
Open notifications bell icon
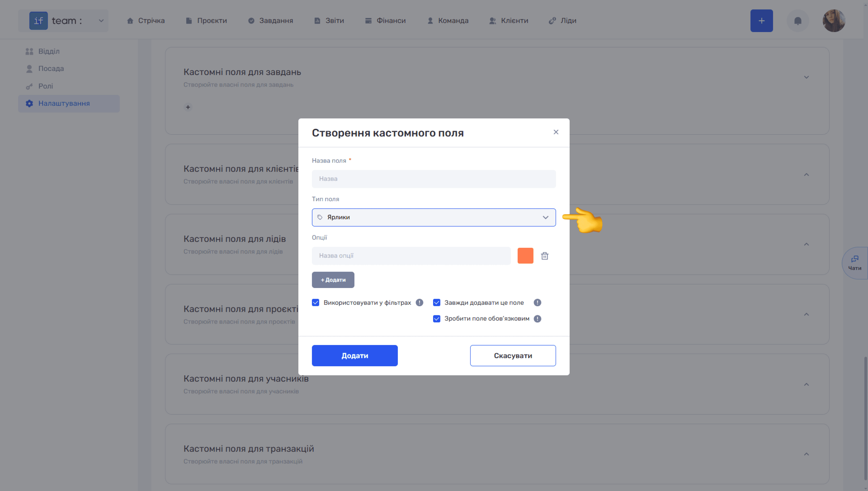tap(798, 21)
